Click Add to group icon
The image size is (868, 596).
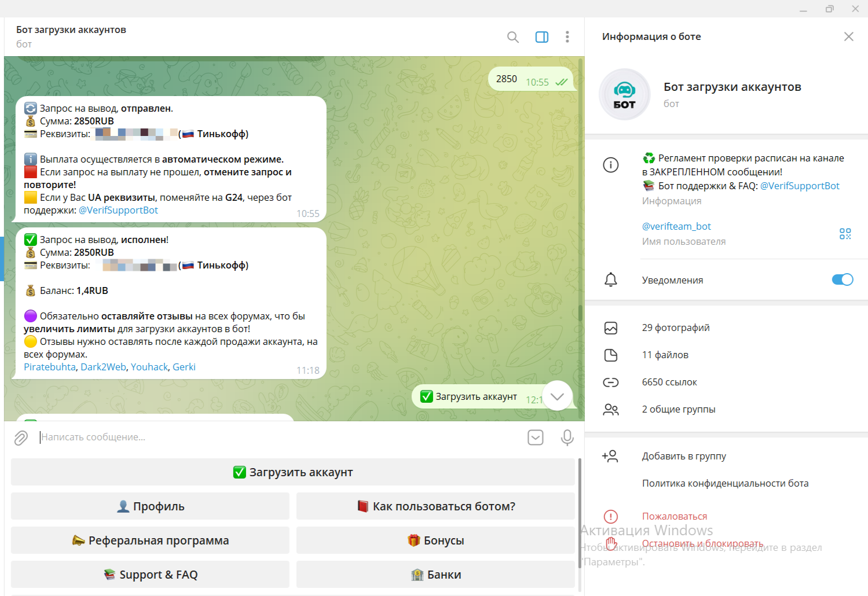point(610,457)
